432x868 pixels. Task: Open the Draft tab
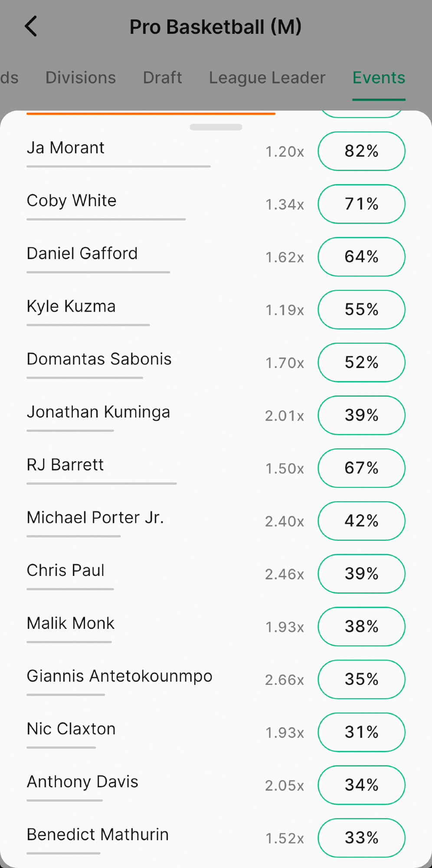click(x=163, y=78)
